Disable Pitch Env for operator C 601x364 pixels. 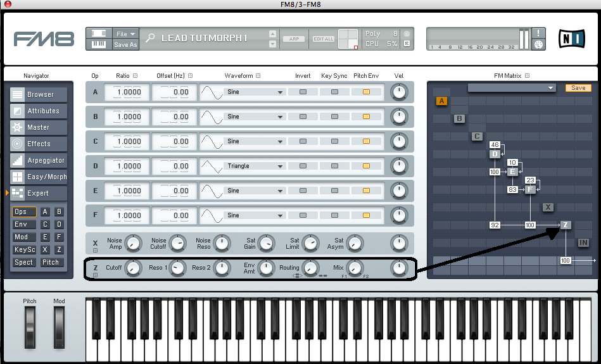[366, 141]
